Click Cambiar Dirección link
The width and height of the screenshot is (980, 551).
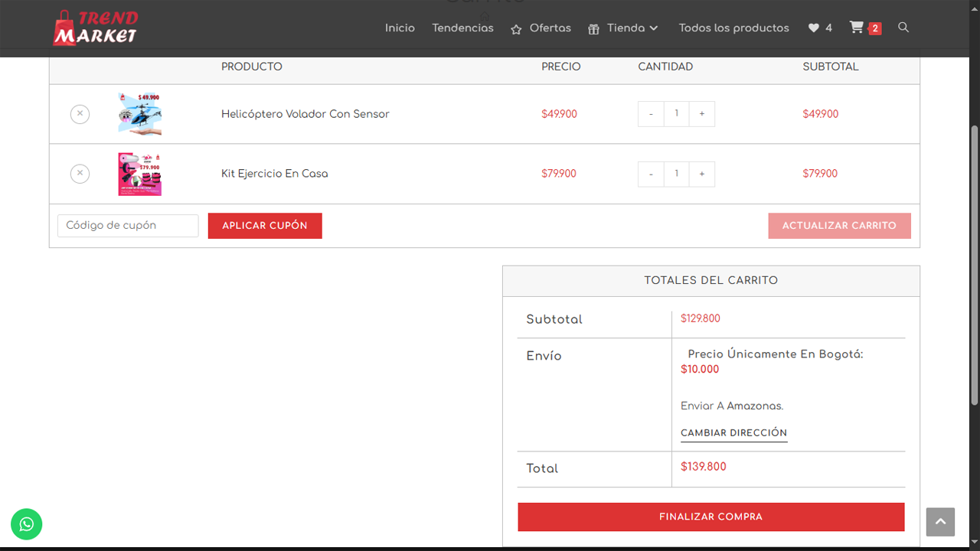point(733,433)
